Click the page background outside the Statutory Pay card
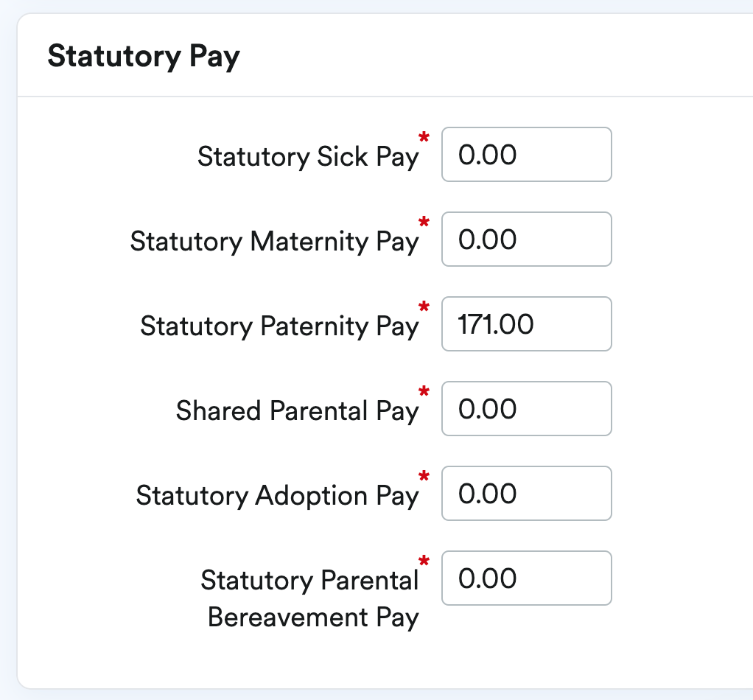 (7, 368)
